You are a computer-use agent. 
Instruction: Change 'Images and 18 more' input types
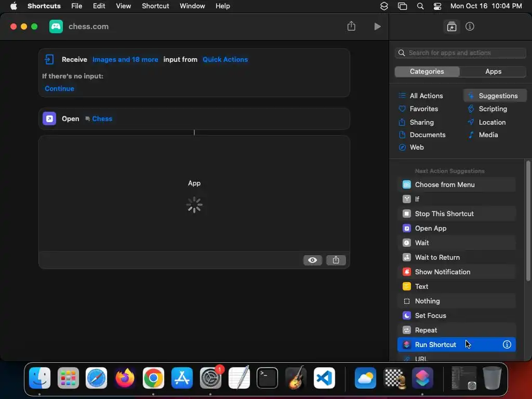pyautogui.click(x=125, y=59)
